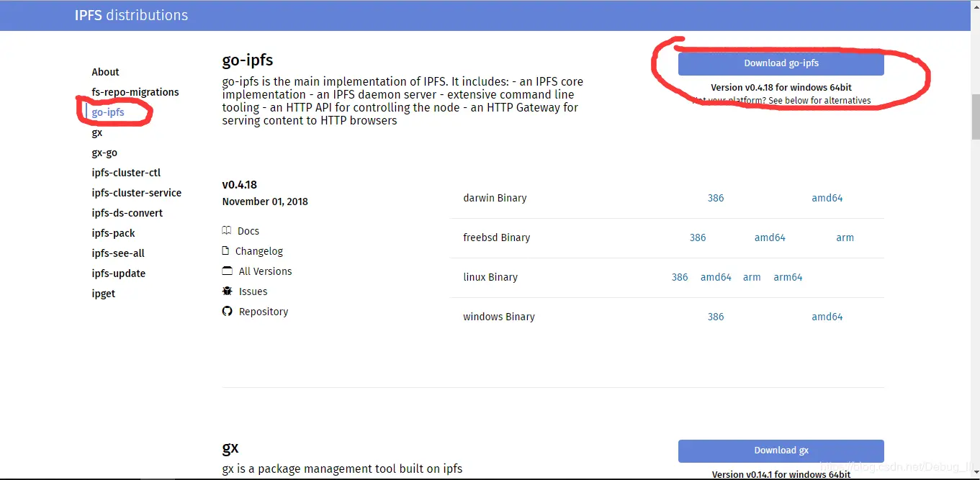Viewport: 980px width, 480px height.
Task: Click the linux Binary row label
Action: point(490,277)
